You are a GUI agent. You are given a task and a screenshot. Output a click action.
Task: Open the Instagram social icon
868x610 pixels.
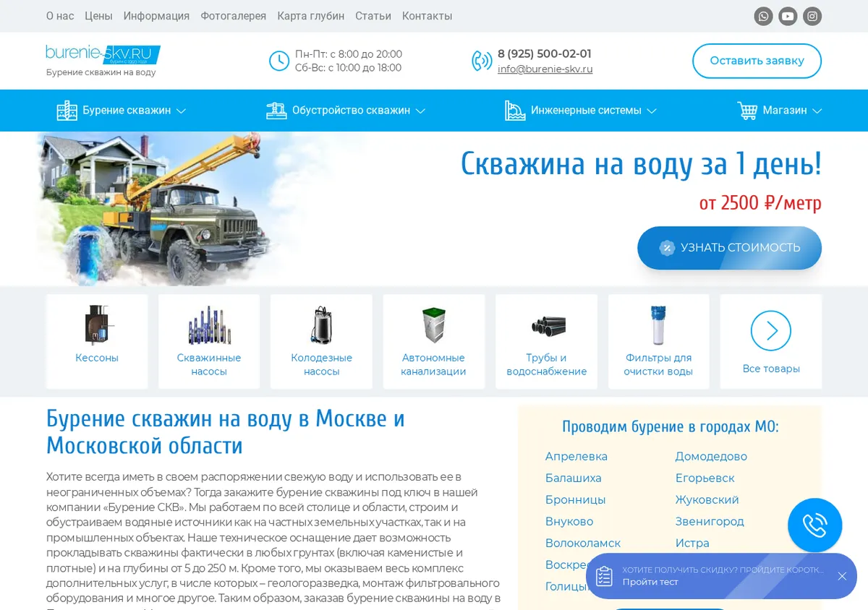[x=812, y=16]
